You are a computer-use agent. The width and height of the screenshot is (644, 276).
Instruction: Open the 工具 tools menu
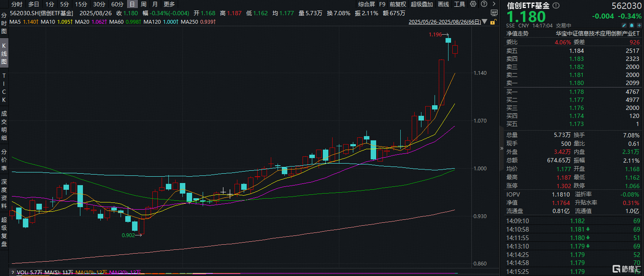[x=460, y=4]
